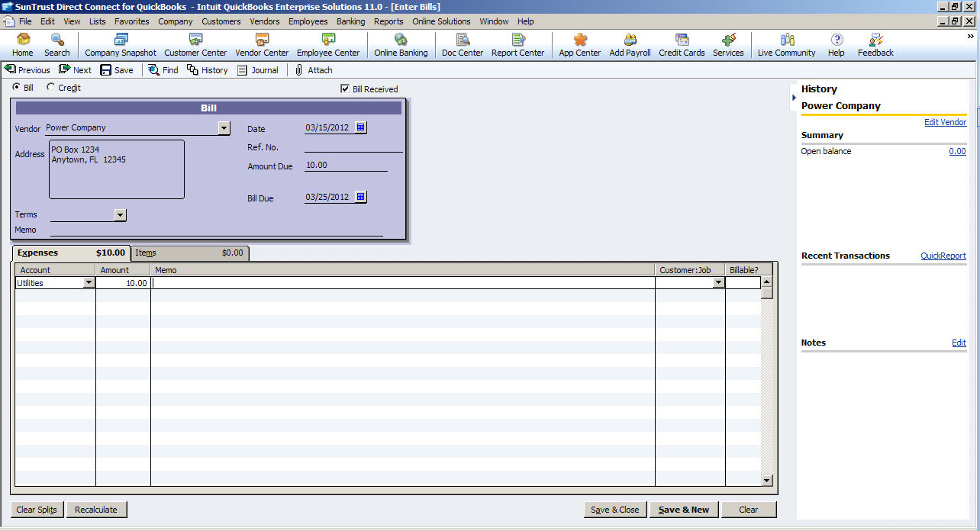Click Save & Close
980x531 pixels.
615,510
